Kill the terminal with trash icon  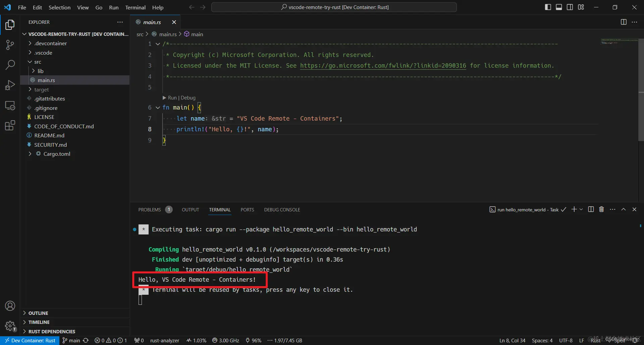click(601, 209)
